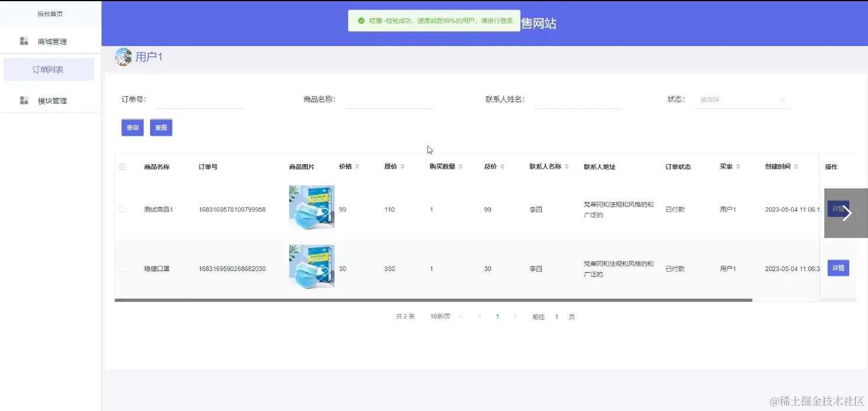Click the 前往 page number input
The width and height of the screenshot is (868, 411).
click(x=557, y=317)
